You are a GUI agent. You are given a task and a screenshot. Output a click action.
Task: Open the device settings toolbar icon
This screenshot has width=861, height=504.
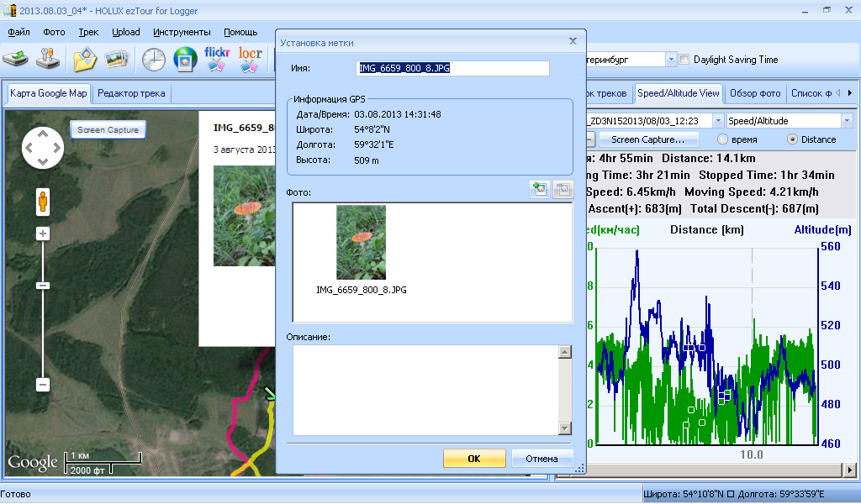(x=50, y=60)
